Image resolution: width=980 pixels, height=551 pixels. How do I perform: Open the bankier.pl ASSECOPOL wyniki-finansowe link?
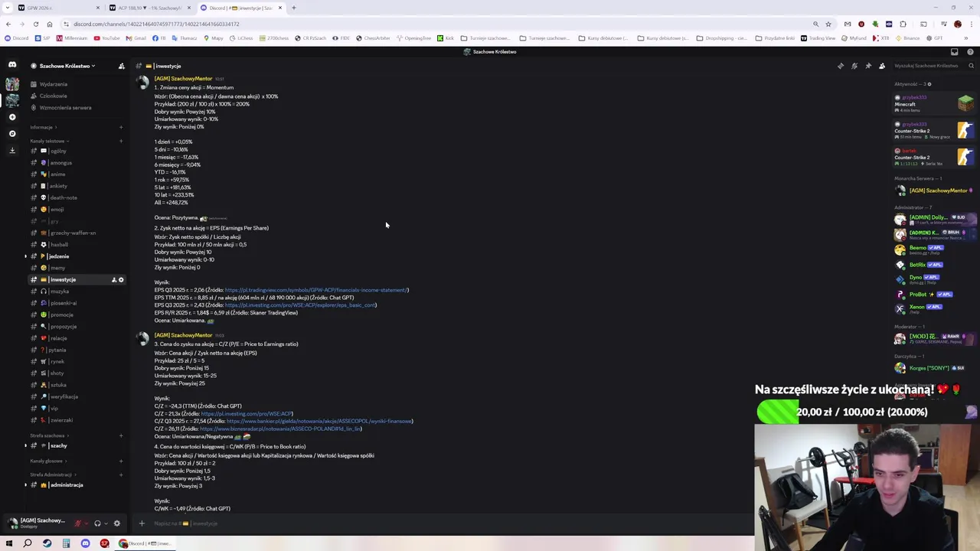pyautogui.click(x=320, y=421)
